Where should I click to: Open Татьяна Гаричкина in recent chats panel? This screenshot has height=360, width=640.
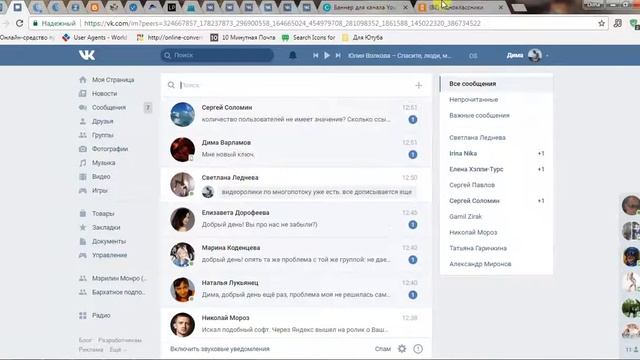point(496,248)
